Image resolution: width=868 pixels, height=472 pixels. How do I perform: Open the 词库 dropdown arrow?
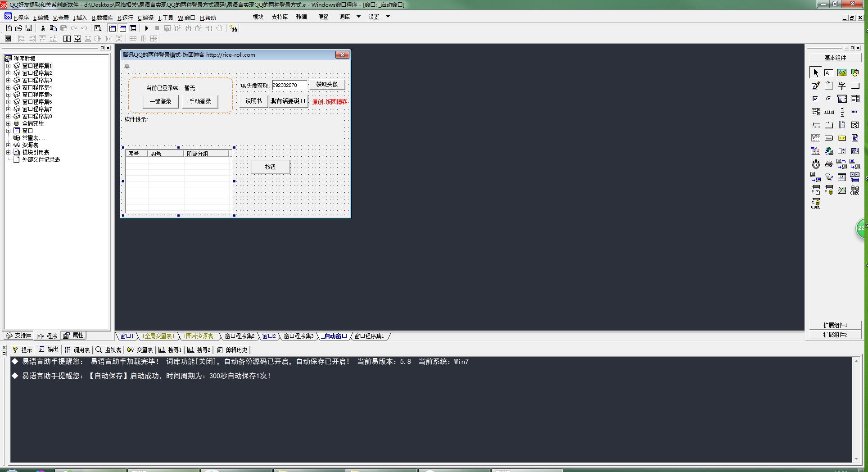(358, 17)
